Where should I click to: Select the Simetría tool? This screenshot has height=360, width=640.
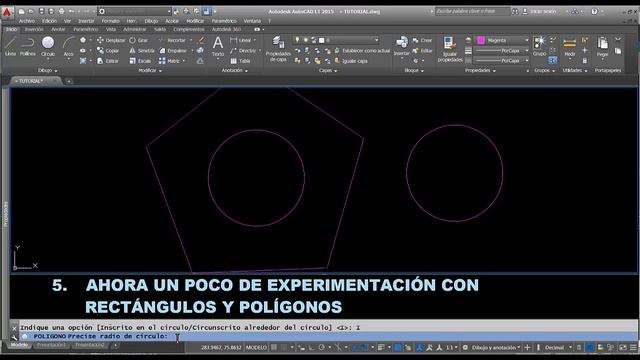[142, 51]
